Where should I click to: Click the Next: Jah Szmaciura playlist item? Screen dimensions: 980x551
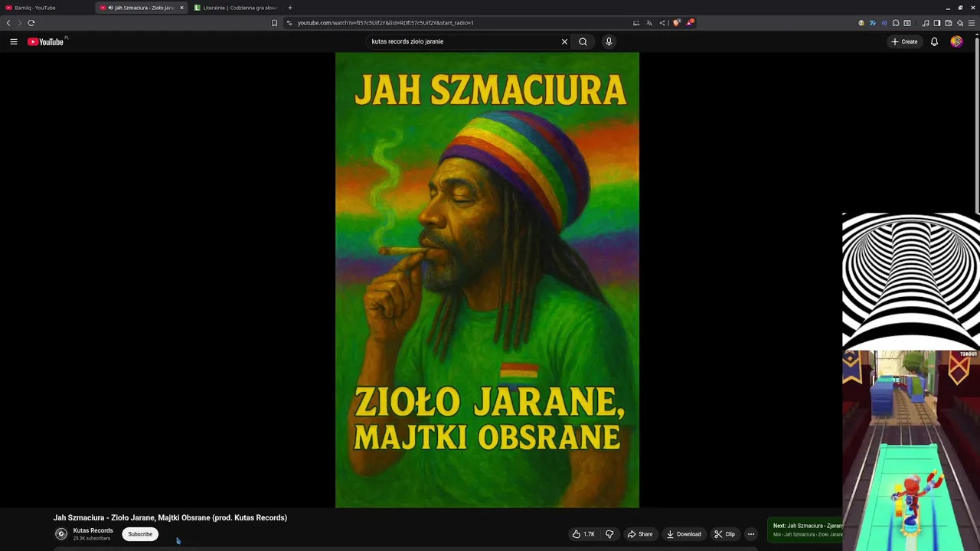click(805, 530)
